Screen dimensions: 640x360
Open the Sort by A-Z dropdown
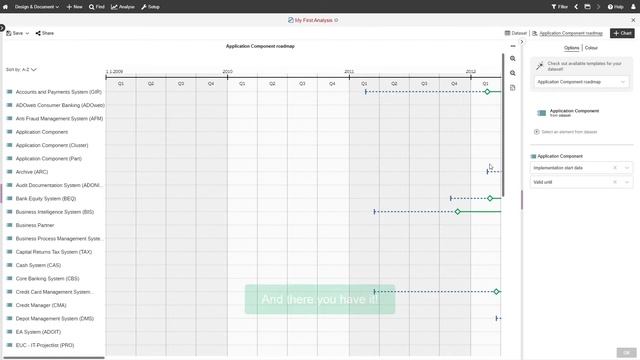21,70
